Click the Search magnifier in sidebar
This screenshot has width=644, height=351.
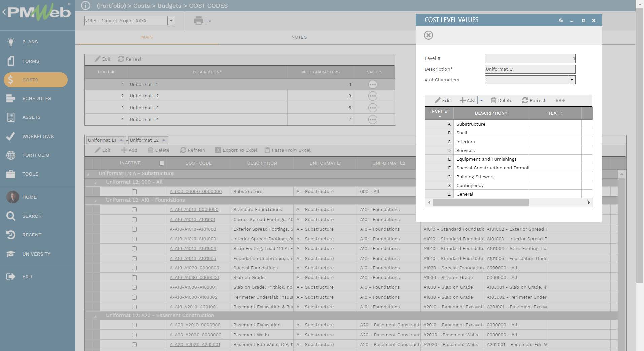[11, 216]
